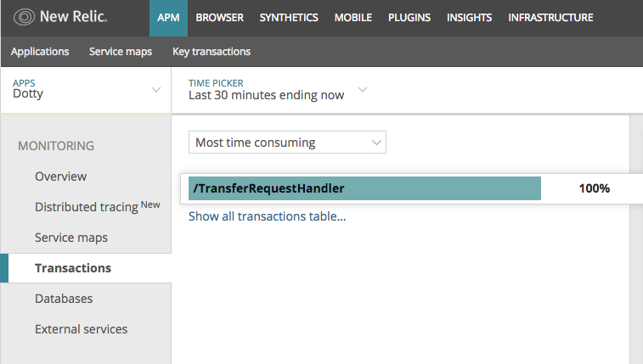643x364 pixels.
Task: Select the /TransferRequestHandler transaction bar
Action: [x=364, y=188]
